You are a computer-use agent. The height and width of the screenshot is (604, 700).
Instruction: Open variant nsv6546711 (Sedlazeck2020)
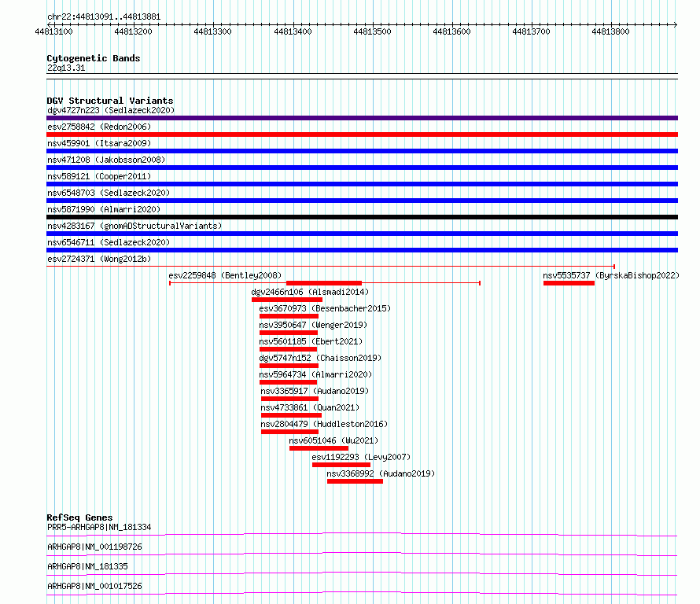pyautogui.click(x=109, y=242)
